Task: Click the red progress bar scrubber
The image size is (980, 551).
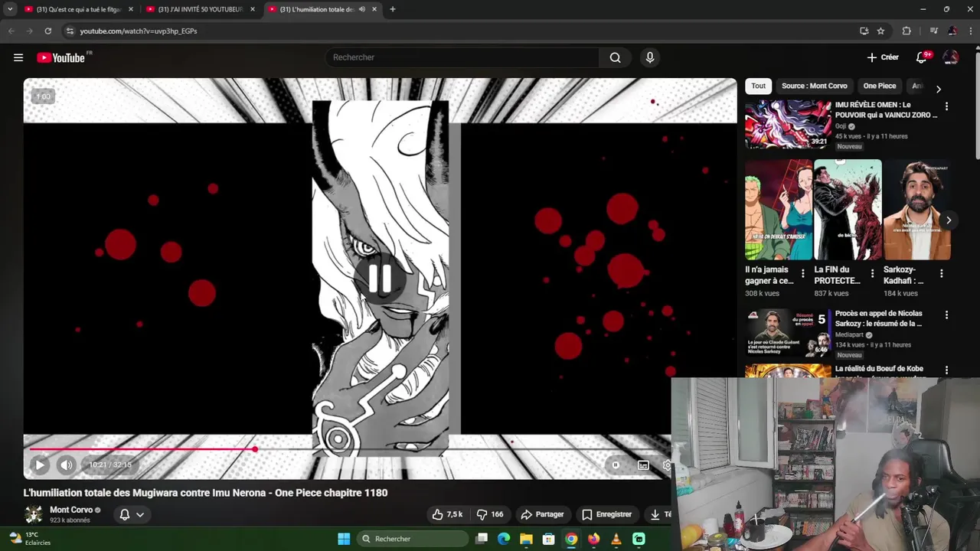Action: pyautogui.click(x=255, y=449)
